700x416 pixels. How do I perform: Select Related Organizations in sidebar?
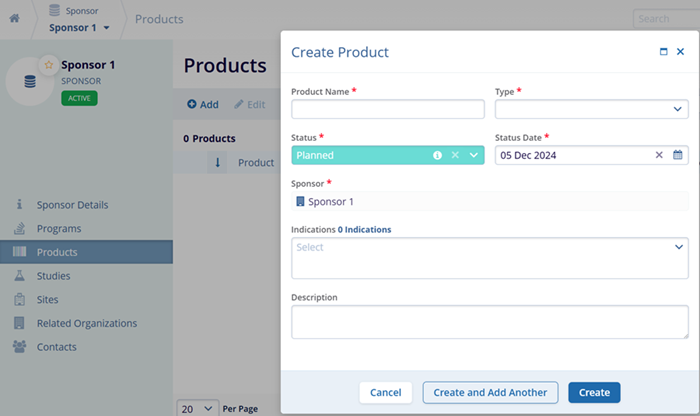[x=87, y=323]
